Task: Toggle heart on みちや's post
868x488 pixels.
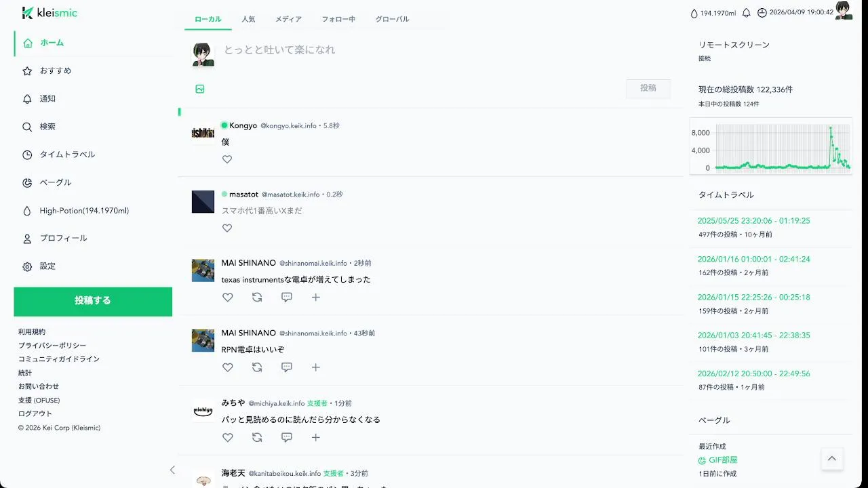Action: tap(228, 437)
